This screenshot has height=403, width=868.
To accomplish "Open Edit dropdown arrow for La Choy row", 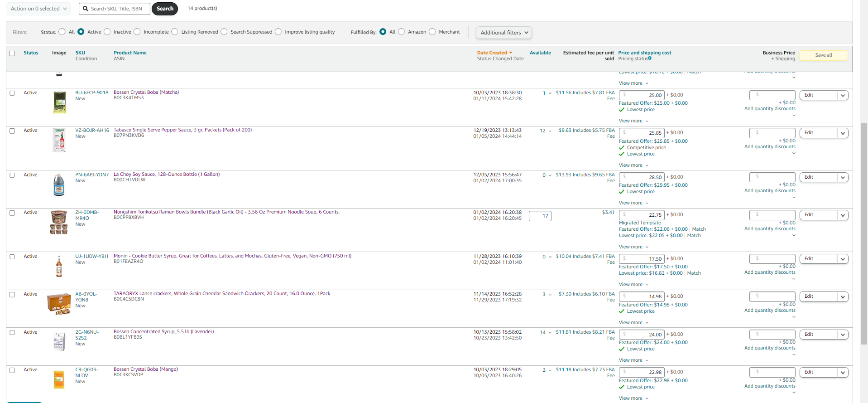I will pyautogui.click(x=843, y=178).
